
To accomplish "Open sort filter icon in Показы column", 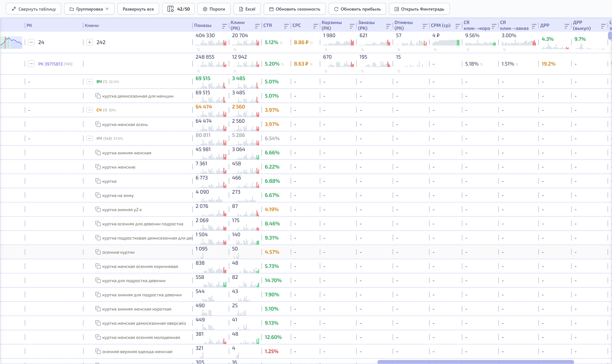I will (224, 26).
